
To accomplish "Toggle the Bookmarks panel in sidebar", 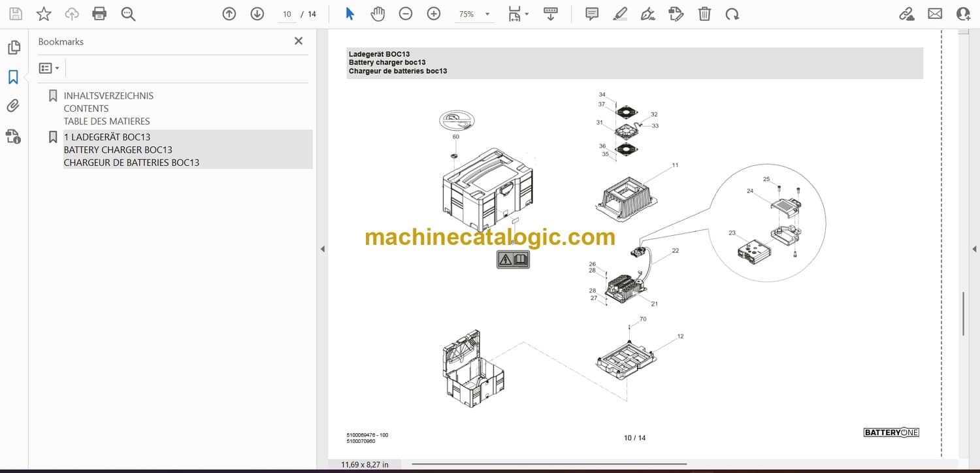I will pyautogui.click(x=13, y=77).
